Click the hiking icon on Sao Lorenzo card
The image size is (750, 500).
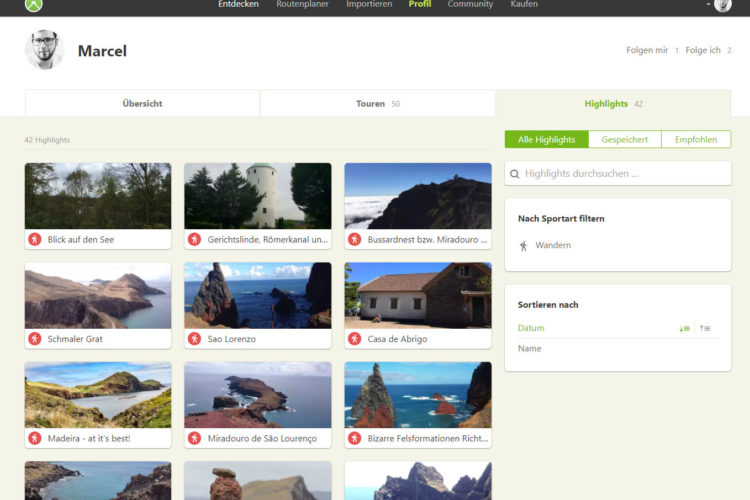point(194,339)
